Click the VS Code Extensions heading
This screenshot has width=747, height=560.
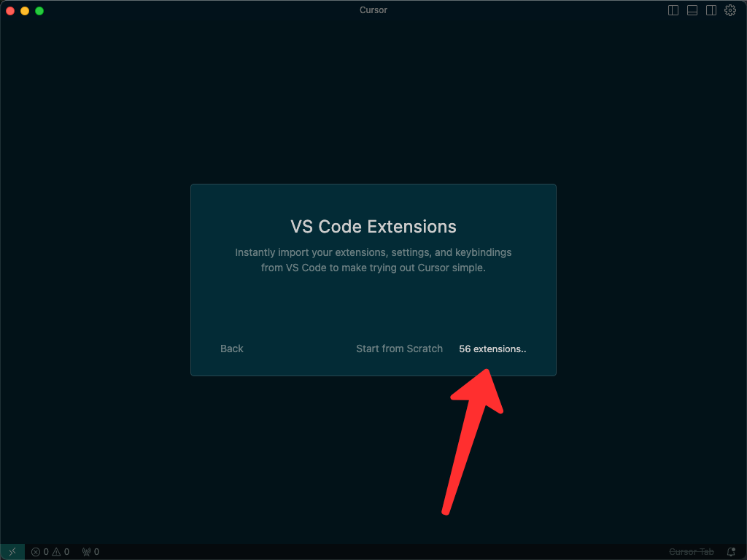coord(373,227)
